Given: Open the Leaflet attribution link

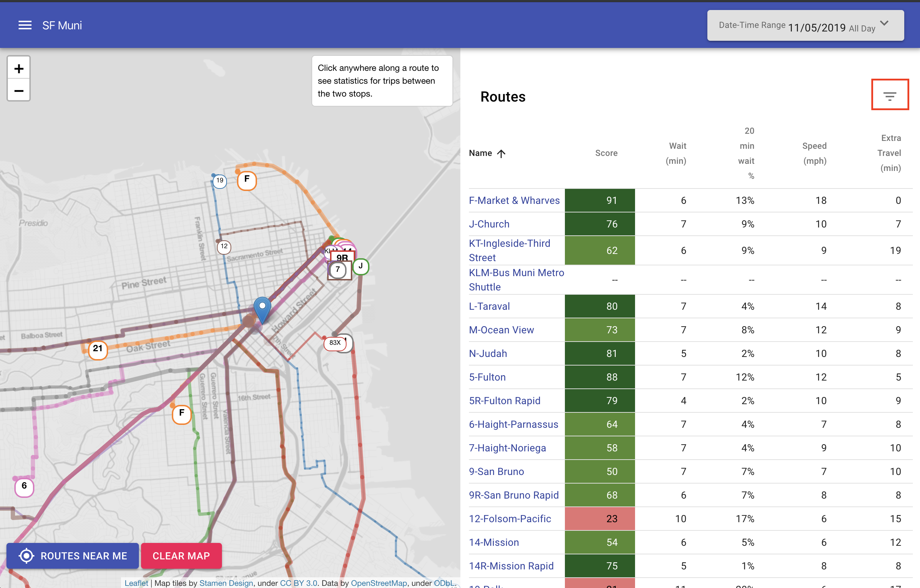Looking at the screenshot, I should 136,583.
